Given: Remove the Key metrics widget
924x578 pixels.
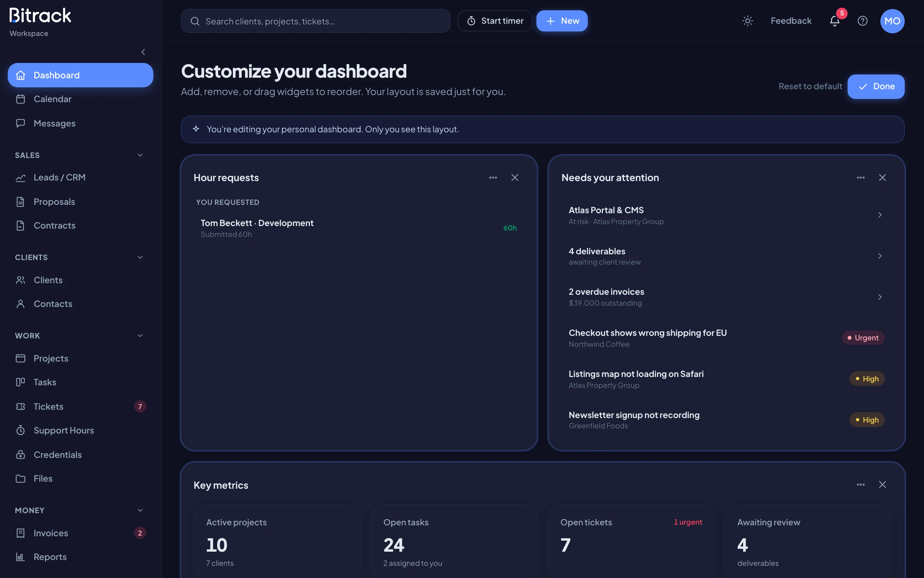Looking at the screenshot, I should coord(882,484).
